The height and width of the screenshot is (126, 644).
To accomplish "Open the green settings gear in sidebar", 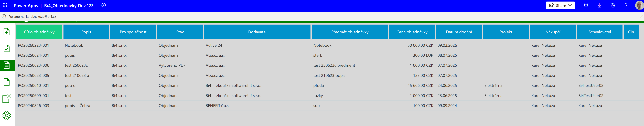I will click(x=7, y=115).
